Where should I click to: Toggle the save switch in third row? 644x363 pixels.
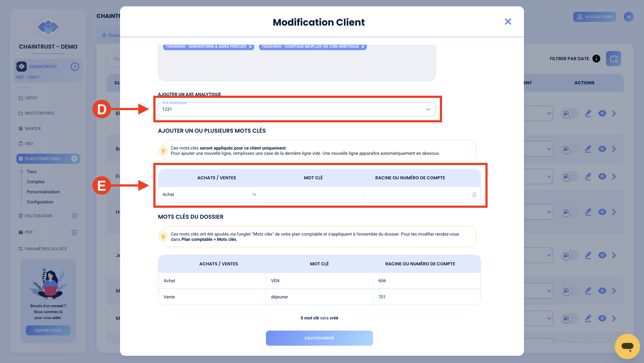pos(570,177)
